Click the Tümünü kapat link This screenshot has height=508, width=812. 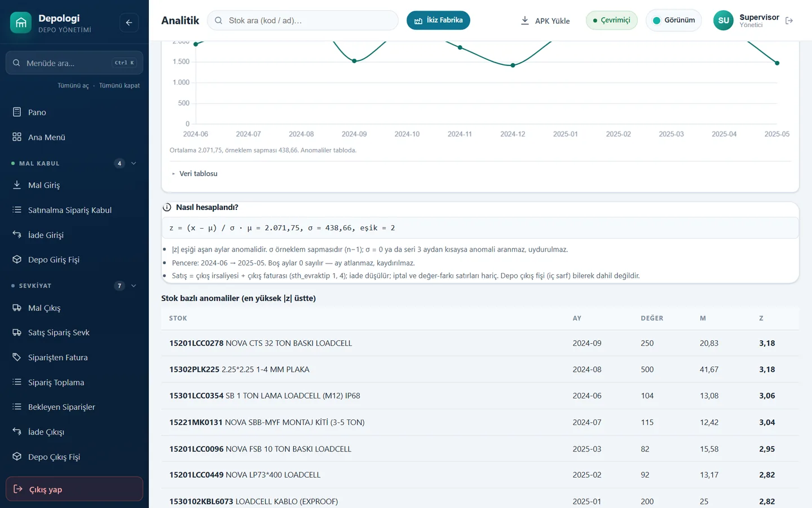tap(120, 85)
